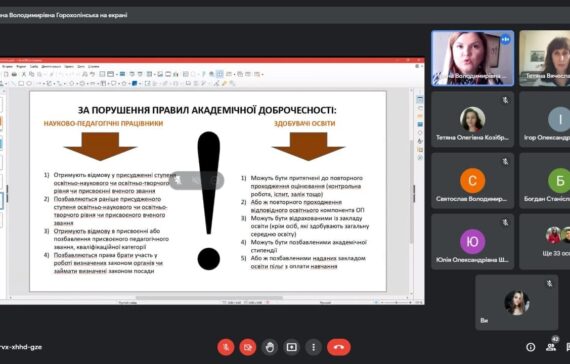Open the Демонстрація menu in Impress
The image size is (570, 364).
point(51,67)
